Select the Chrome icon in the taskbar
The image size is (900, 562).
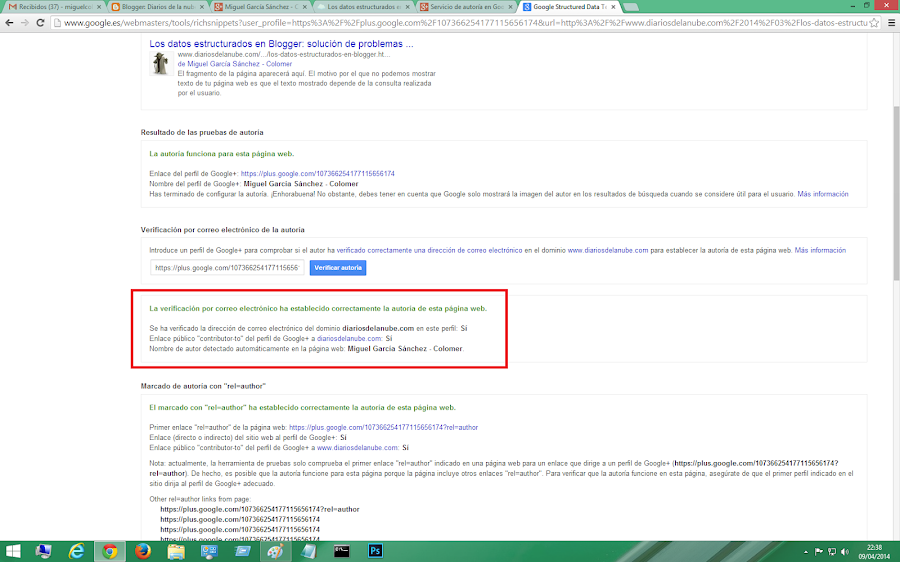click(x=110, y=551)
